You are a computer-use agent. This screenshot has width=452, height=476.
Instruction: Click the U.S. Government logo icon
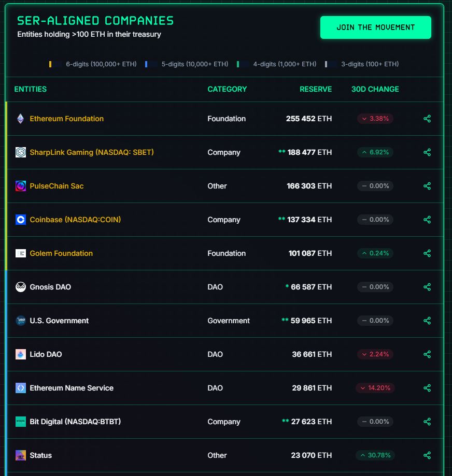click(x=21, y=321)
